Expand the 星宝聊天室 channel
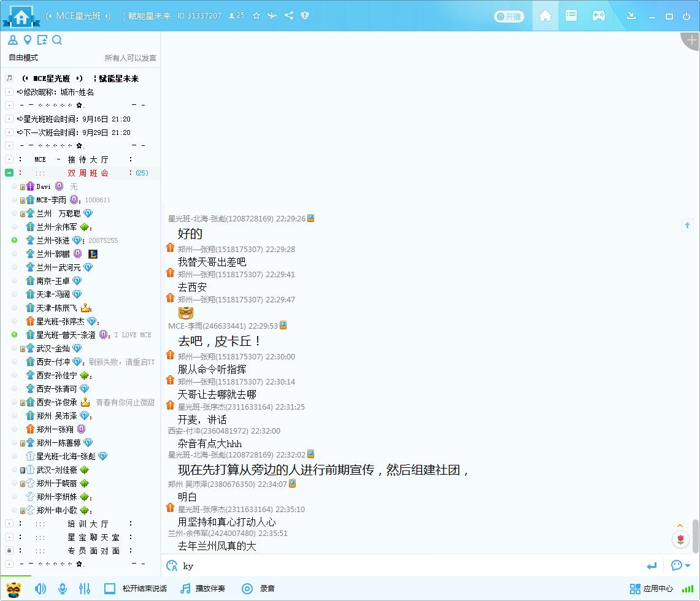The height and width of the screenshot is (601, 700). tap(9, 537)
